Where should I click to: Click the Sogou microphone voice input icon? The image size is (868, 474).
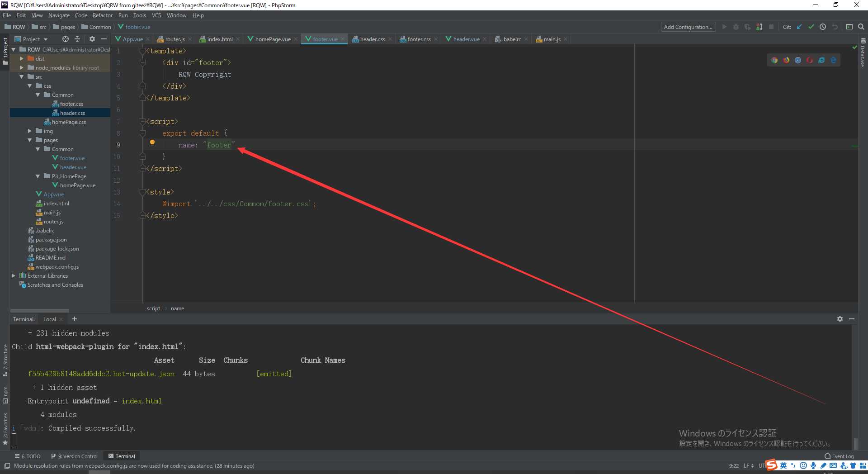coord(813,465)
